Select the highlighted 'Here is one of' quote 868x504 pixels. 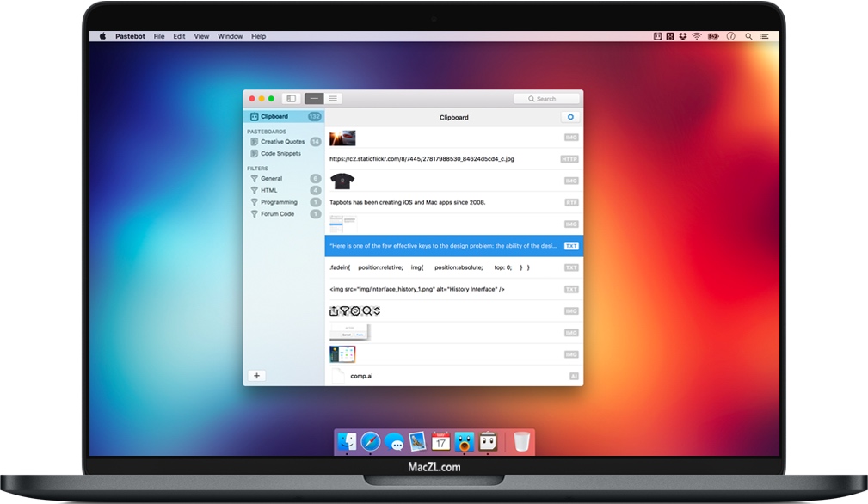pyautogui.click(x=454, y=246)
